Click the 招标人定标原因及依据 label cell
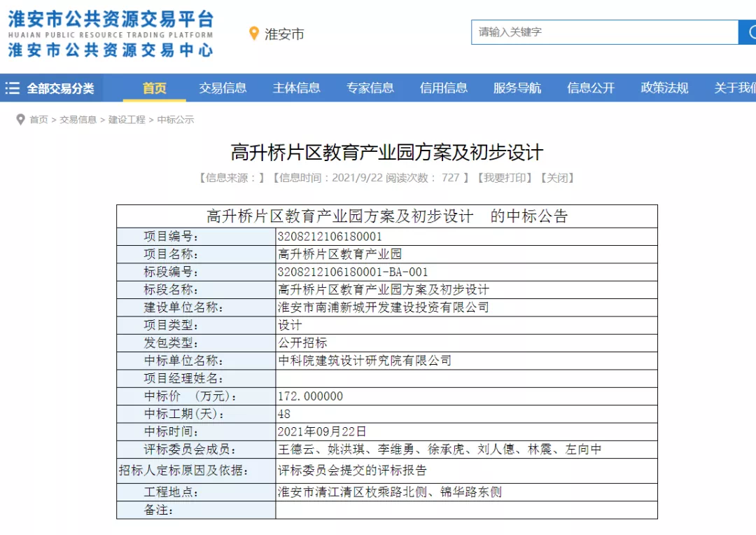The width and height of the screenshot is (756, 535). coord(196,471)
